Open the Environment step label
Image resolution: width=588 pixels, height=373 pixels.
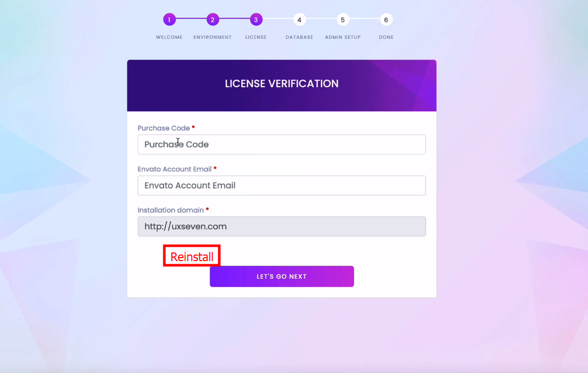point(213,37)
